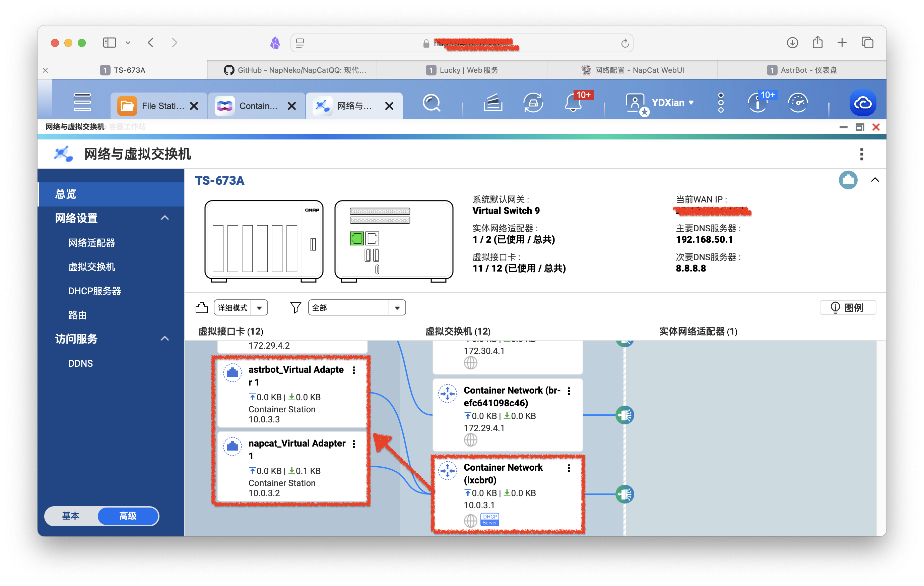924x586 pixels.
Task: Click the globe icon under 10.0.3.1
Action: (x=470, y=520)
